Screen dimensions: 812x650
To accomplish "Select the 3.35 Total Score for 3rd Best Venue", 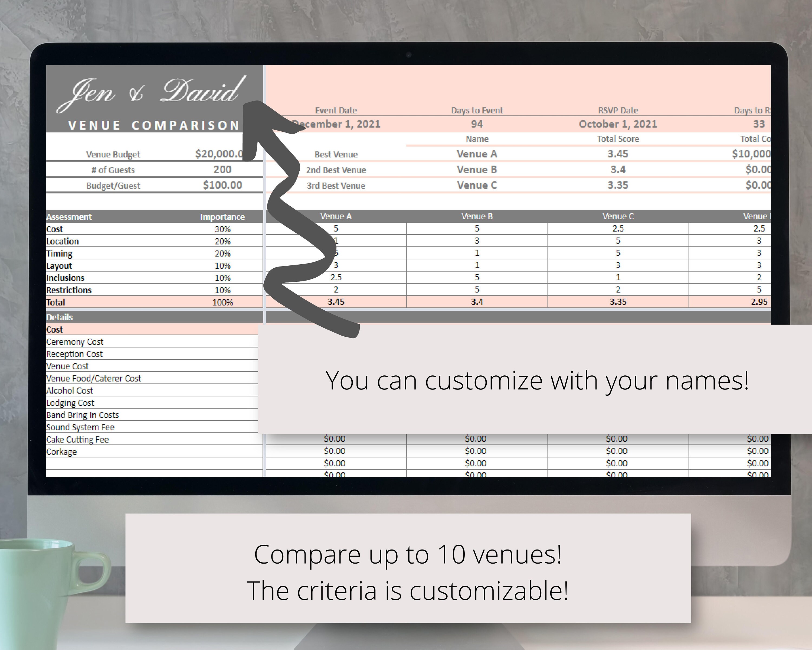I will click(x=618, y=185).
